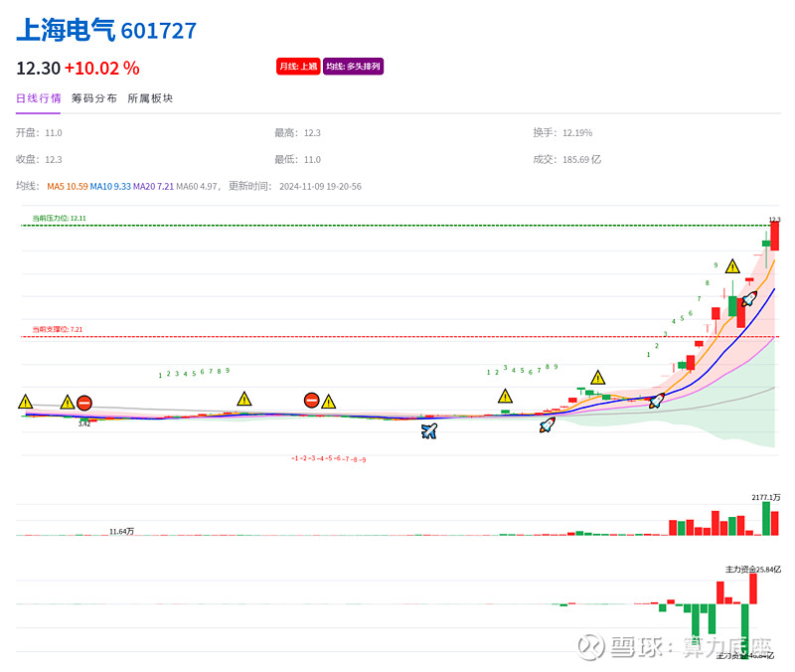795x672 pixels.
Task: Click the red 月线: 上涨 badge
Action: pyautogui.click(x=298, y=67)
